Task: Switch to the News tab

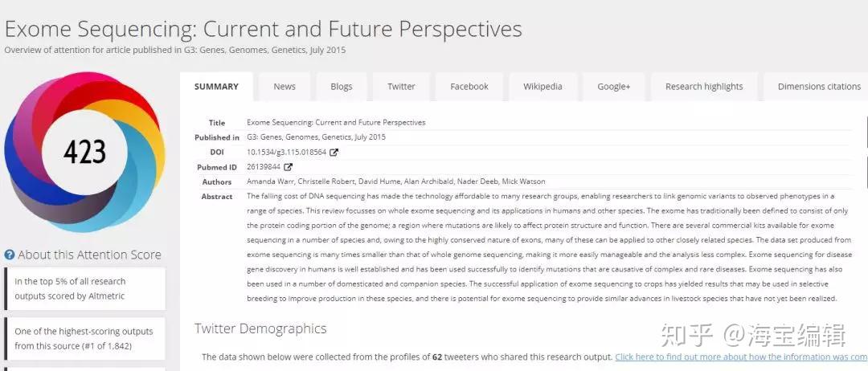Action: point(285,87)
